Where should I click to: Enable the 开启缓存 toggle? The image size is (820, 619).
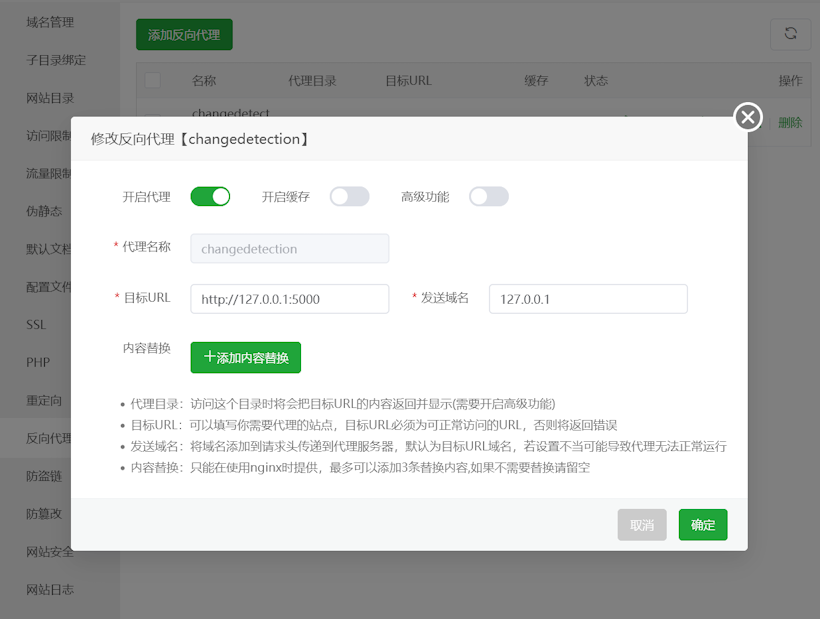[349, 197]
